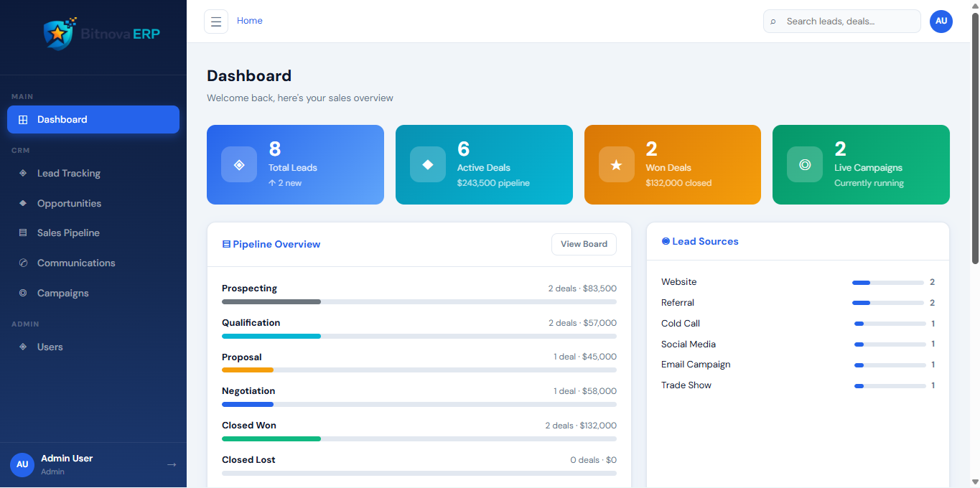Go to Opportunities page
Viewport: 980px width, 488px height.
pos(69,203)
